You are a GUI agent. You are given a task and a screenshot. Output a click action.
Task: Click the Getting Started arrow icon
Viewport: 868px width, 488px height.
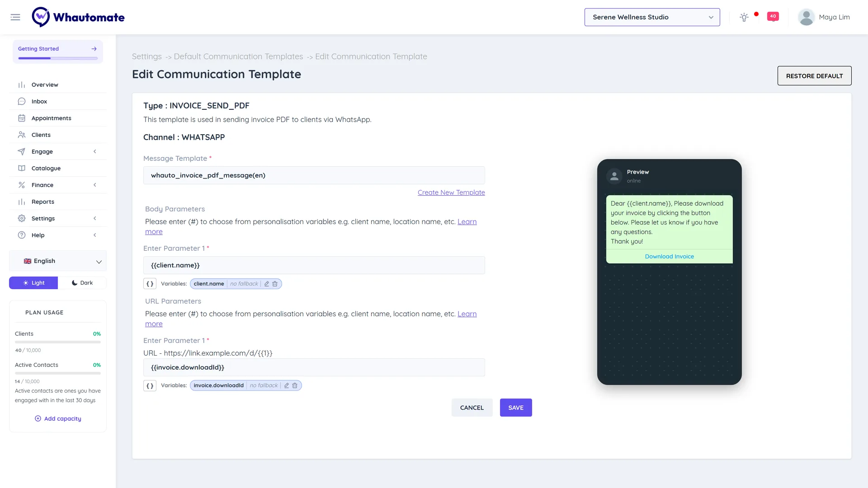point(94,49)
